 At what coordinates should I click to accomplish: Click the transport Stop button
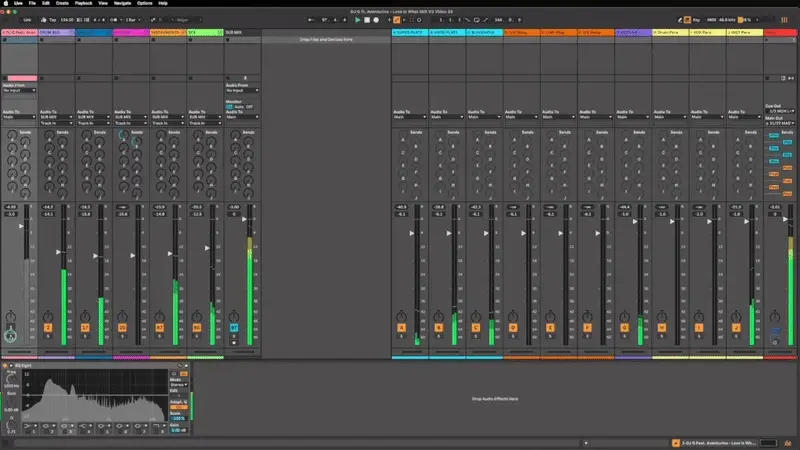(367, 20)
